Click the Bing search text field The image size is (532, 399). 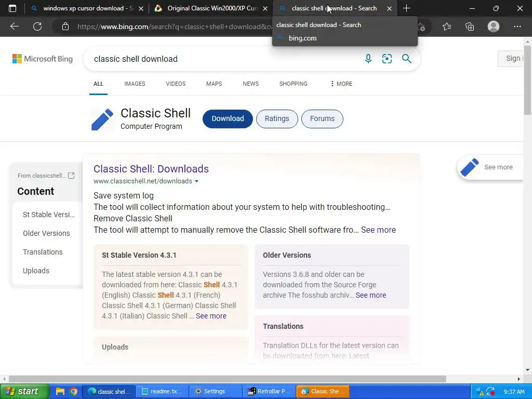point(224,59)
